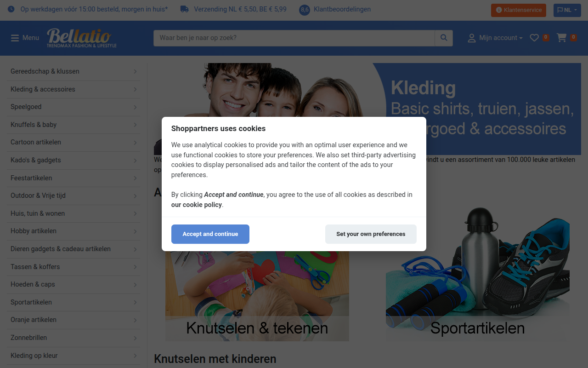Image resolution: width=588 pixels, height=368 pixels.
Task: Click the clock delivery icon
Action: 11,9
